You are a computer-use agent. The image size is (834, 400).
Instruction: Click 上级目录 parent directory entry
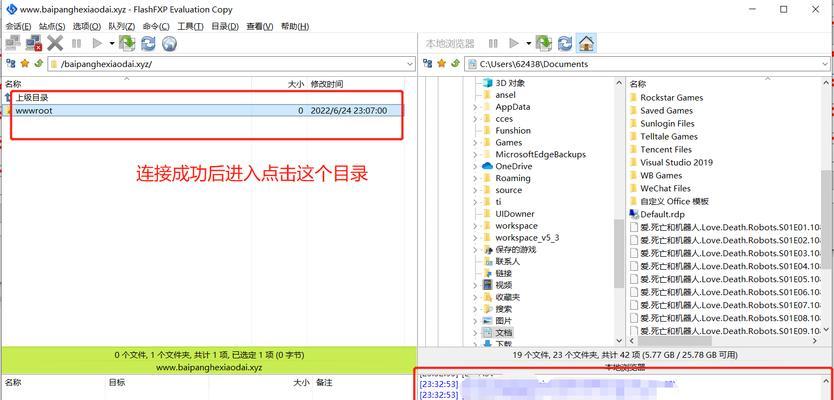pos(32,98)
